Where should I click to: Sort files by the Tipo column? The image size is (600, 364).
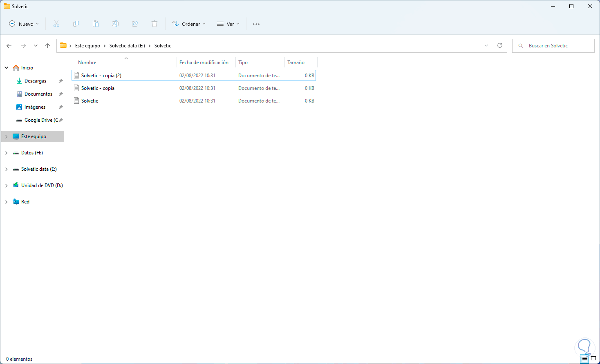243,63
